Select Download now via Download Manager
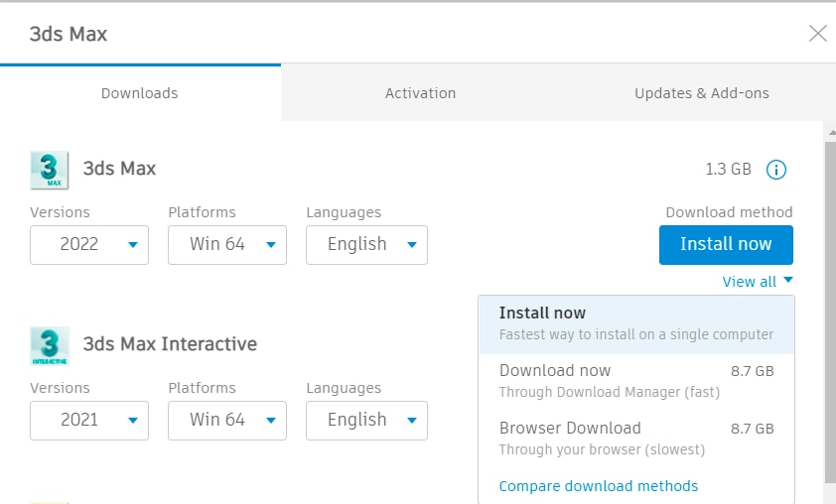 pos(636,381)
